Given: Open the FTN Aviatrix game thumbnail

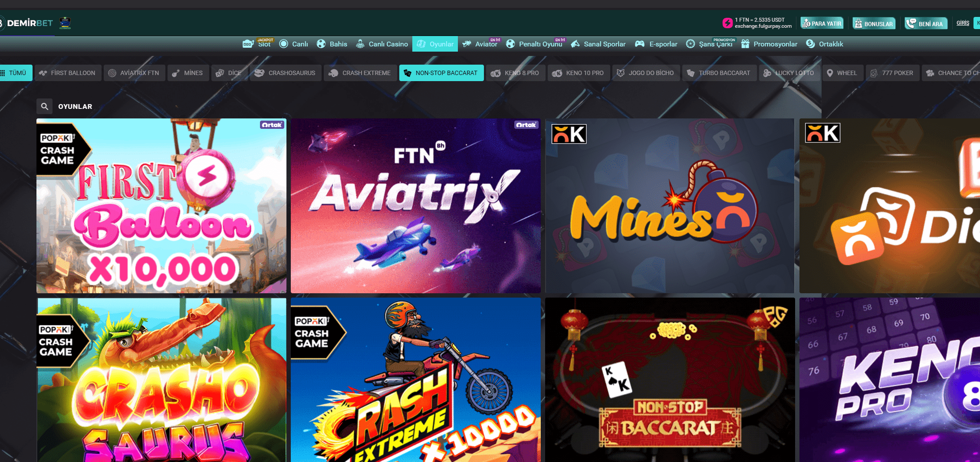Looking at the screenshot, I should (416, 206).
